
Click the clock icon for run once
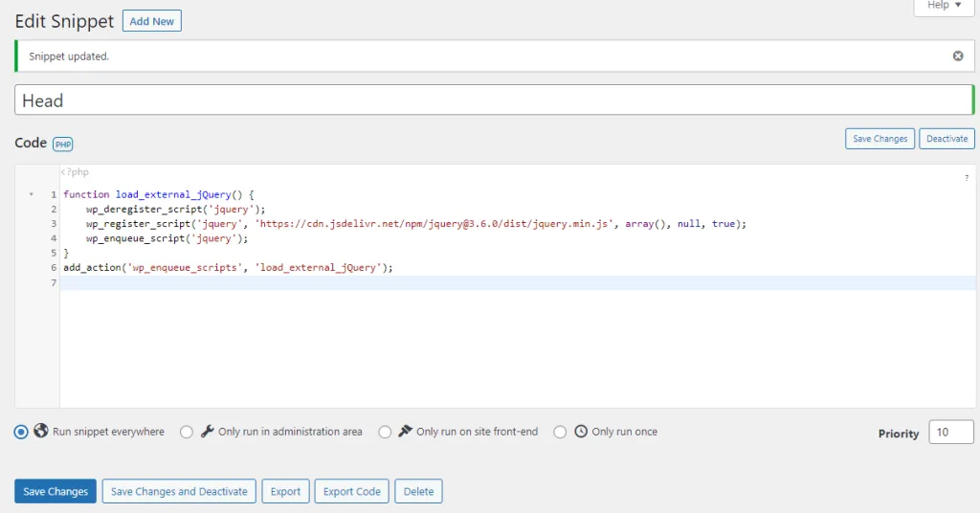click(581, 432)
